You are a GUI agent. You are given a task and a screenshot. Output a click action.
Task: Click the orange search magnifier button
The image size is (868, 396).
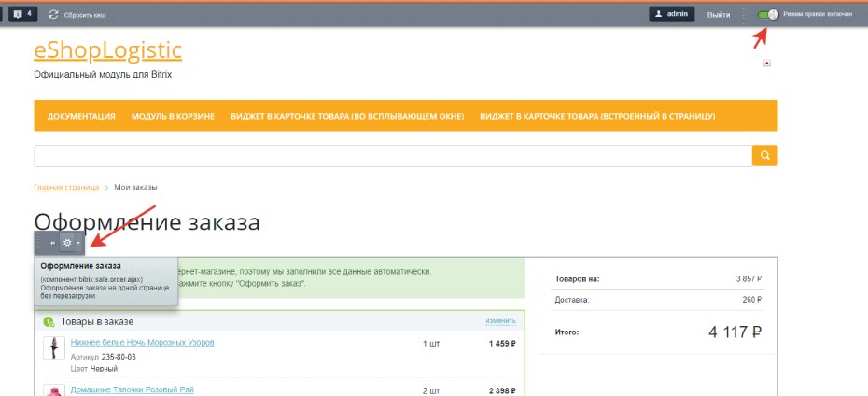pyautogui.click(x=764, y=156)
